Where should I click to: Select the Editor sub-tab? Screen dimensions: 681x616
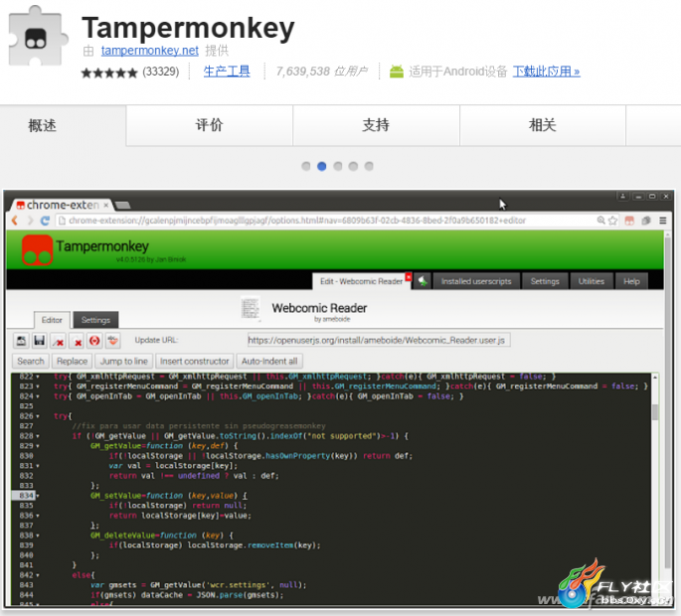52,320
